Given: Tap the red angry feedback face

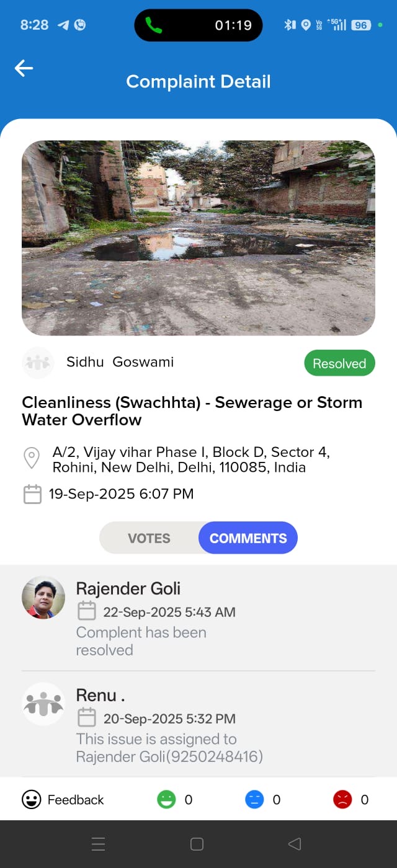Looking at the screenshot, I should (342, 800).
